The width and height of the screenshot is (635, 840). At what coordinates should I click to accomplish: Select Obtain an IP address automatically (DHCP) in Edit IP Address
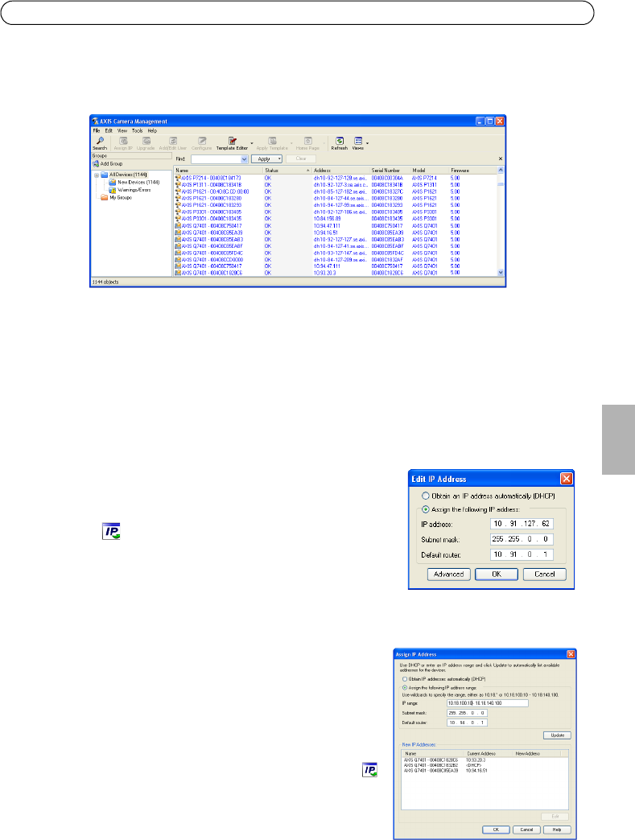[x=426, y=496]
